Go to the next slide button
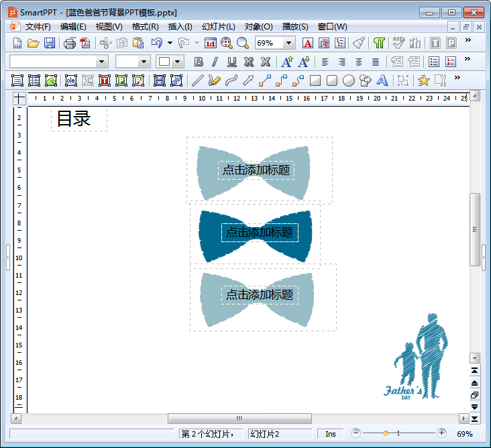Image resolution: width=491 pixels, height=448 pixels. (x=475, y=407)
